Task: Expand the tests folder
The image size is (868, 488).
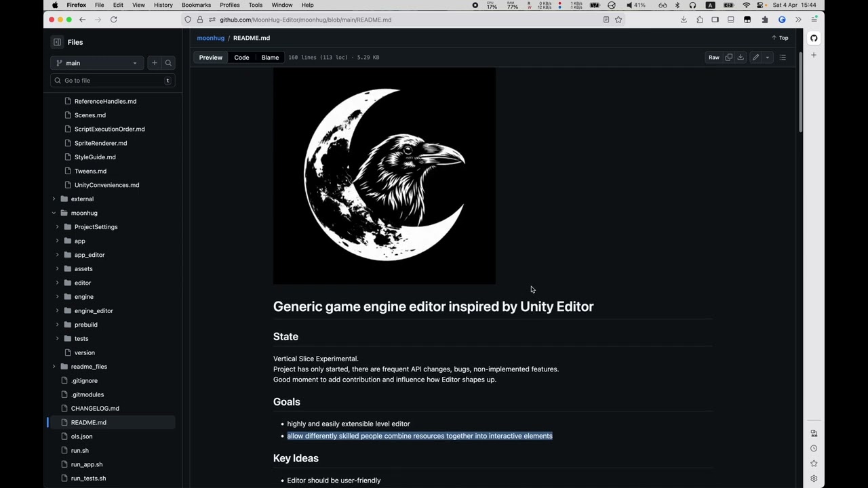Action: (x=57, y=339)
